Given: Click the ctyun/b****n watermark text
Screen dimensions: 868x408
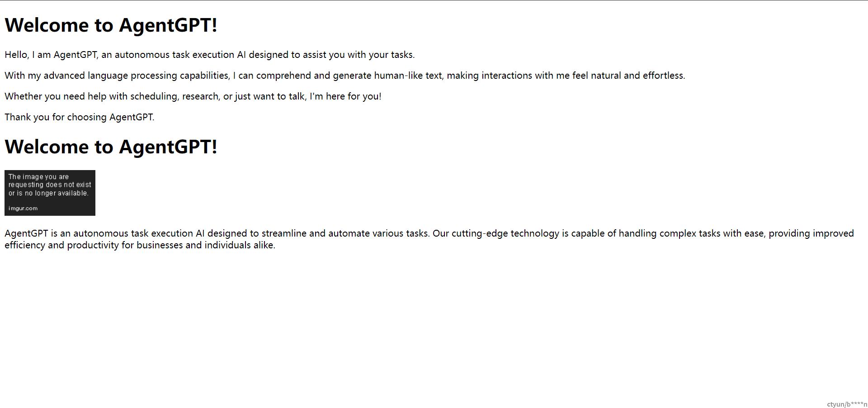Looking at the screenshot, I should point(847,404).
